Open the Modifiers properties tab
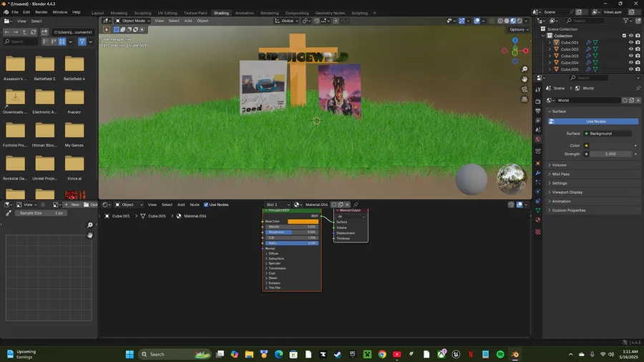This screenshot has height=362, width=644. (x=538, y=173)
